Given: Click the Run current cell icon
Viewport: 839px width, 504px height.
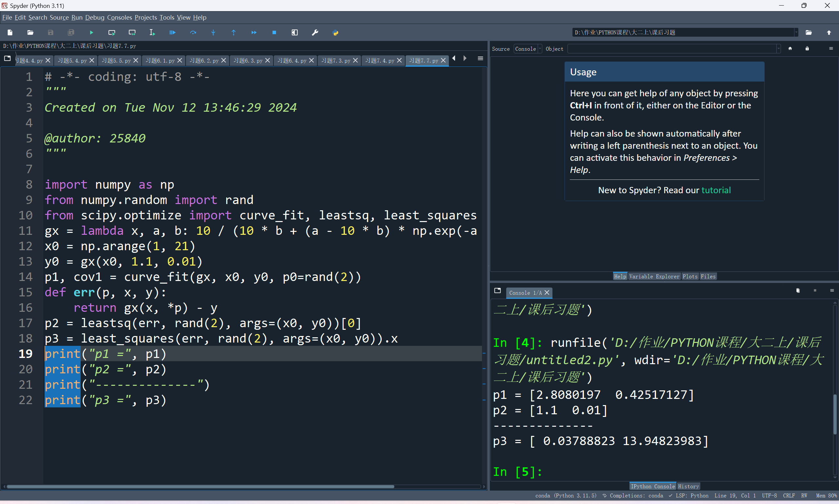Looking at the screenshot, I should pos(111,33).
